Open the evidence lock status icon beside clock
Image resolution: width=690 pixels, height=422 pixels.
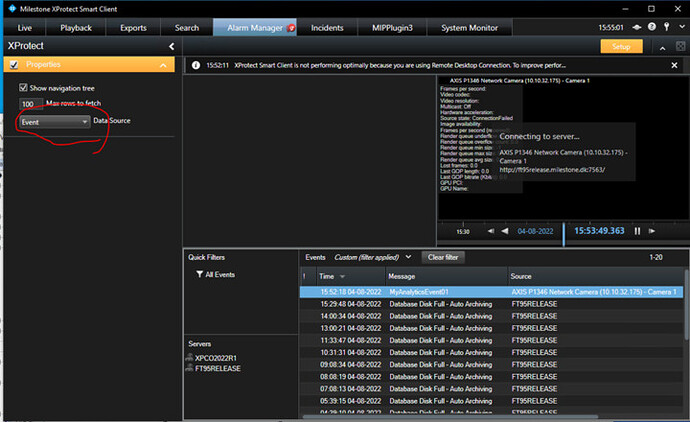637,27
